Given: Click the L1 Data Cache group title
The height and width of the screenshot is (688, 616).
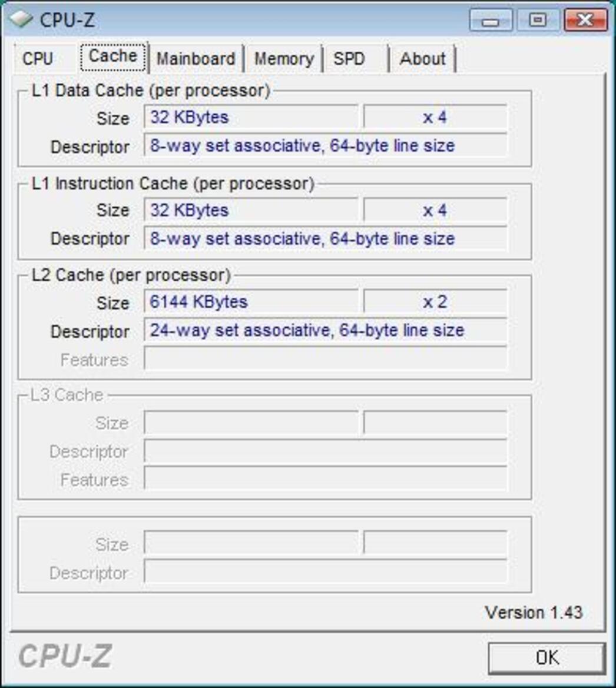Looking at the screenshot, I should tap(151, 91).
